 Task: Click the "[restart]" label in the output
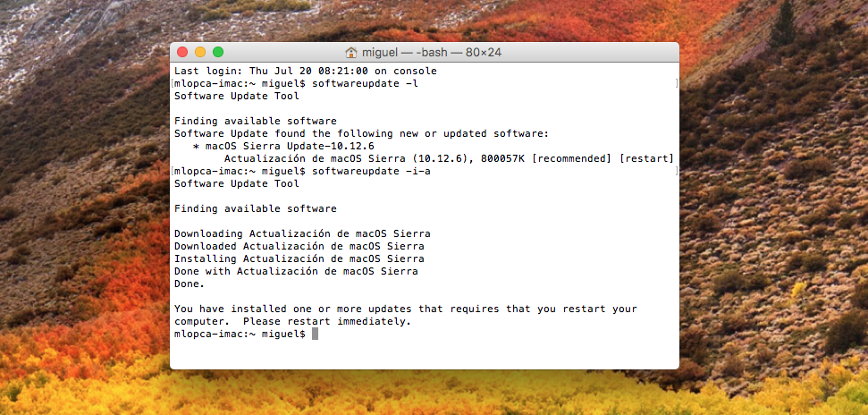point(646,158)
